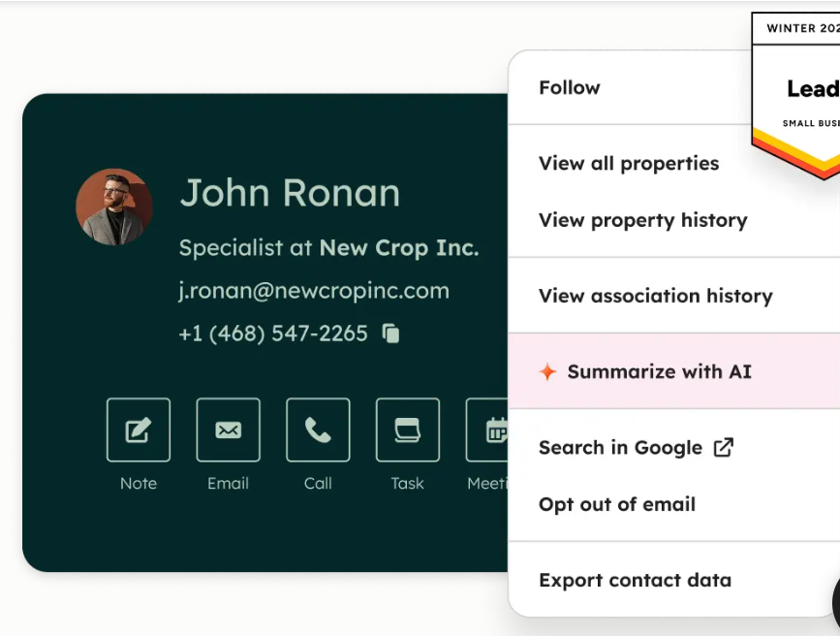Select View association history
Screen dimensions: 840x636
click(656, 296)
